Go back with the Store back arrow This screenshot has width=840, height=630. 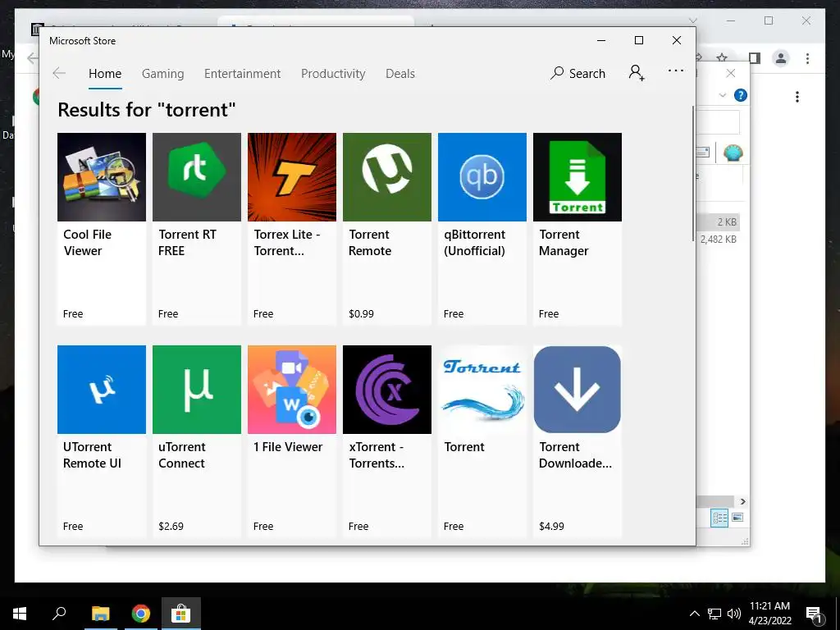click(x=59, y=73)
